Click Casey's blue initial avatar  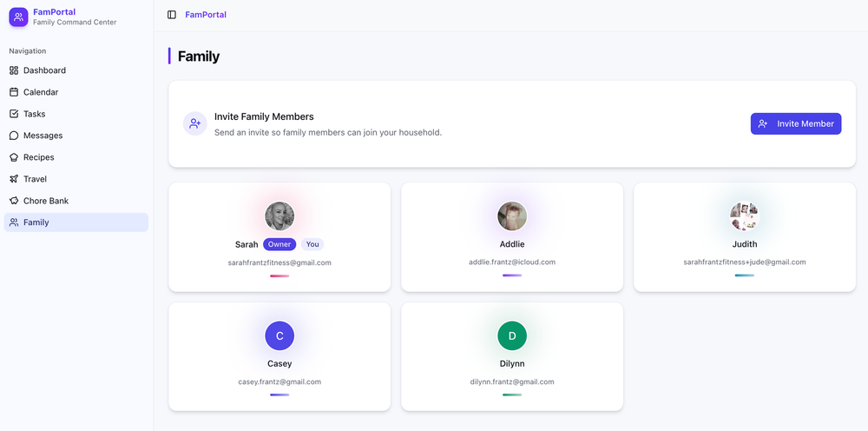pos(279,336)
